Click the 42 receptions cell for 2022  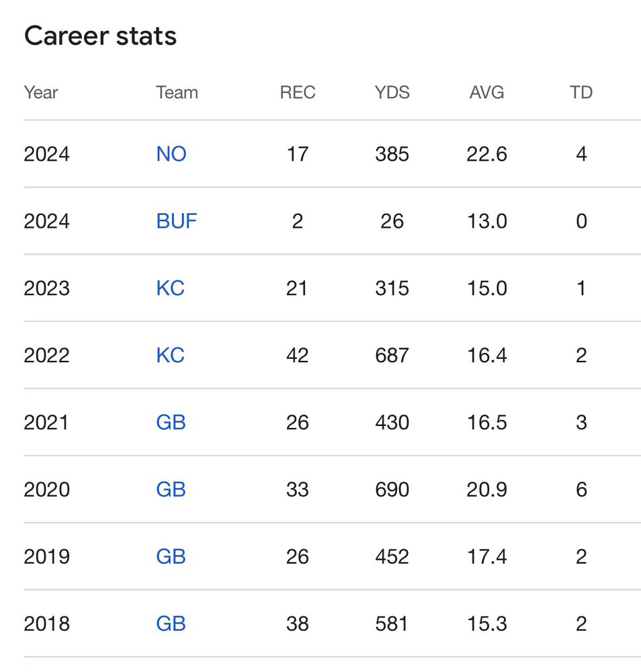point(298,355)
